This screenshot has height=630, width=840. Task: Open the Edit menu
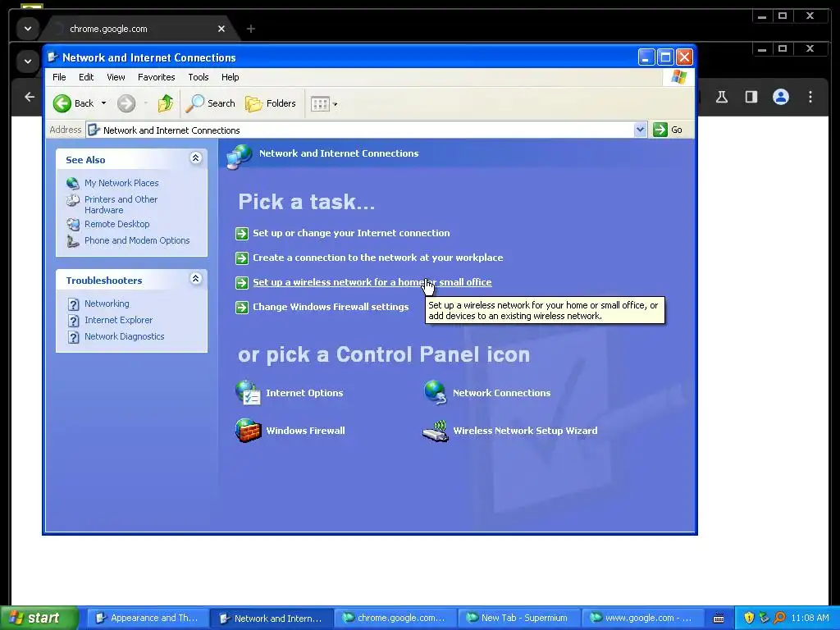[x=86, y=77]
